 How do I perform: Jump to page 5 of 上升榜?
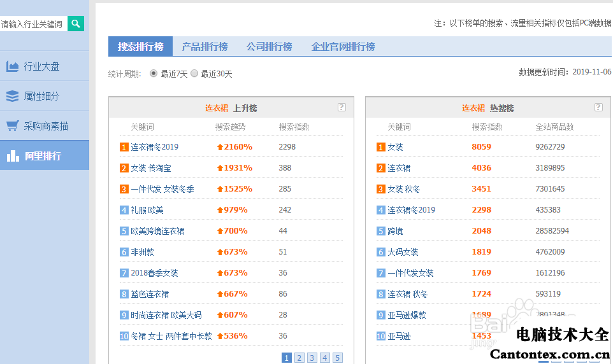pos(338,358)
